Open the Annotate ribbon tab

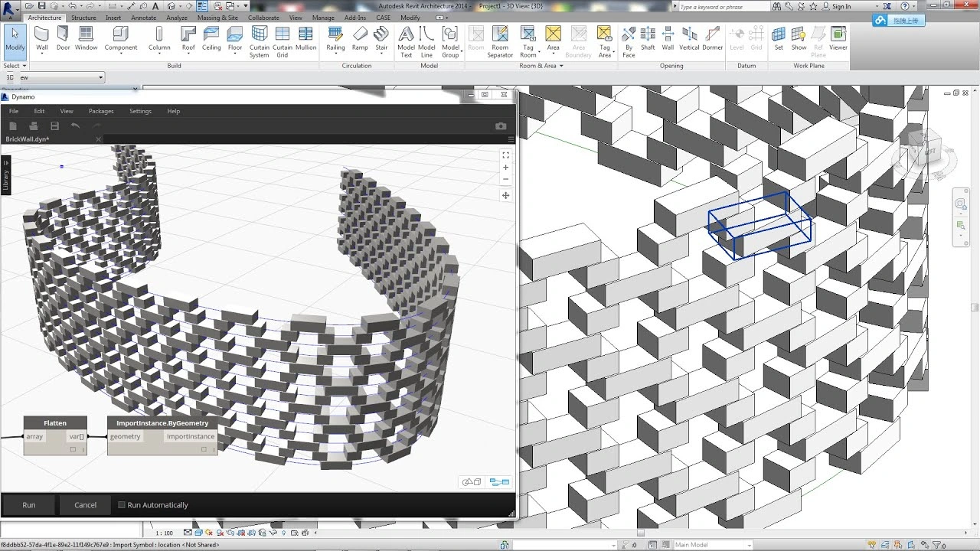(143, 18)
